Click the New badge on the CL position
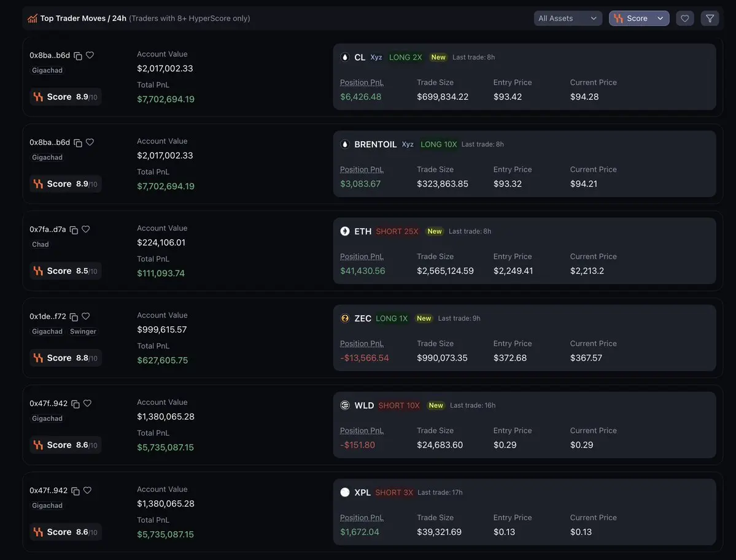736x560 pixels. click(438, 57)
